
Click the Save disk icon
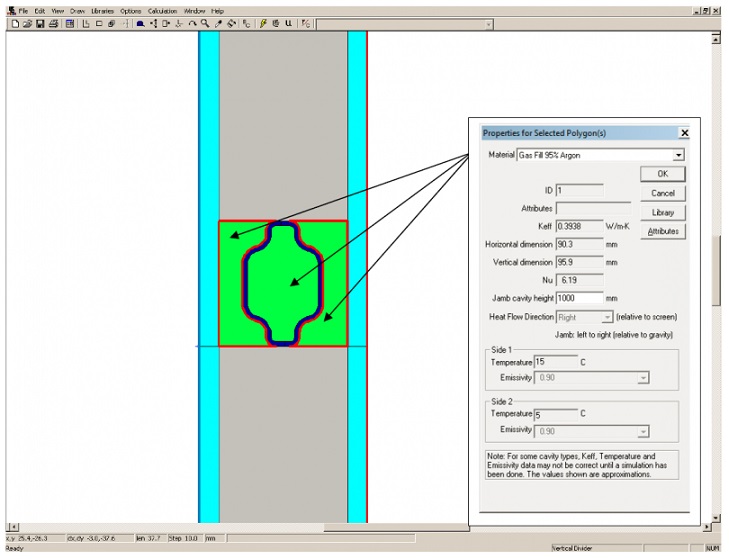[40, 23]
